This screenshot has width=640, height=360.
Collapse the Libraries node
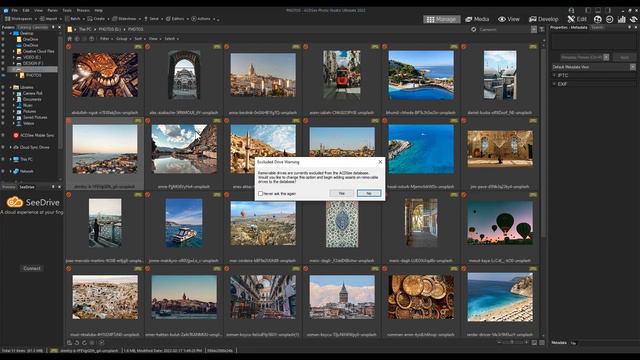pos(11,87)
